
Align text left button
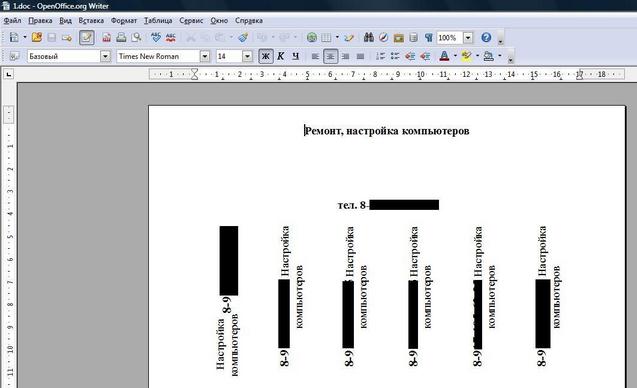tap(315, 56)
